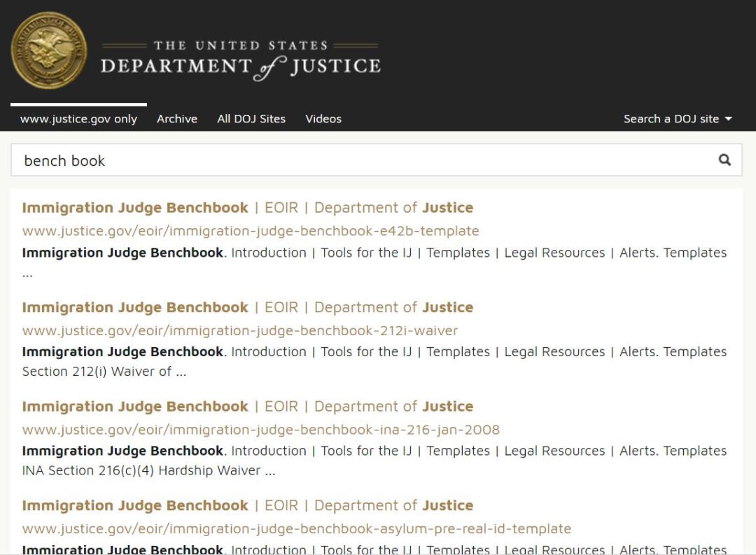The height and width of the screenshot is (555, 756).
Task: Open the United States Department of Justice wordmark
Action: (x=241, y=60)
